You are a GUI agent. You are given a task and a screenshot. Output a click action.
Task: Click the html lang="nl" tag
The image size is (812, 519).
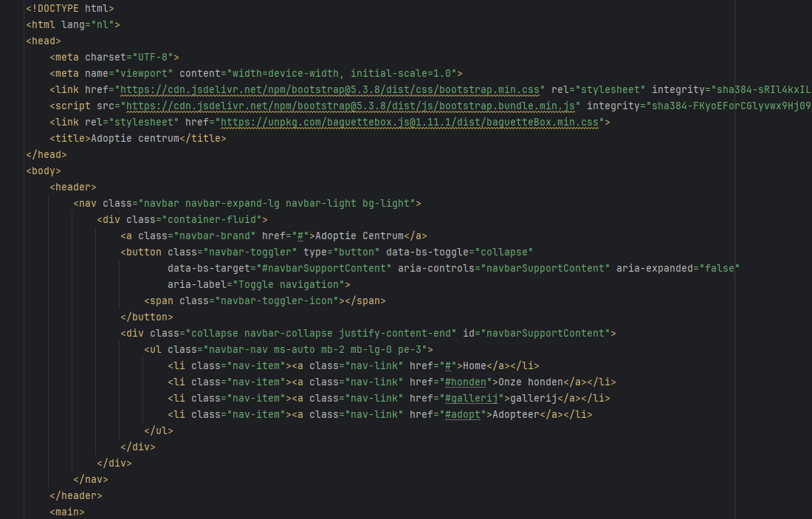click(x=73, y=25)
